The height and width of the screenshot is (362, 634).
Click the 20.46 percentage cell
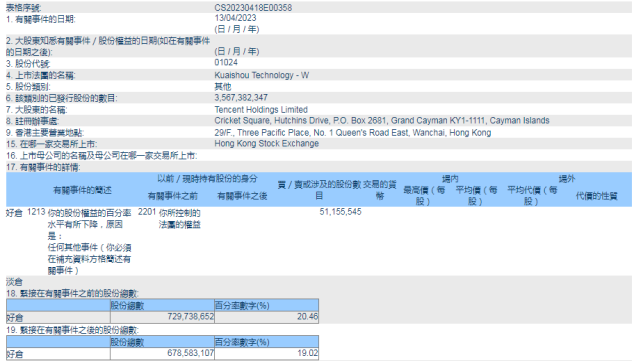point(308,317)
